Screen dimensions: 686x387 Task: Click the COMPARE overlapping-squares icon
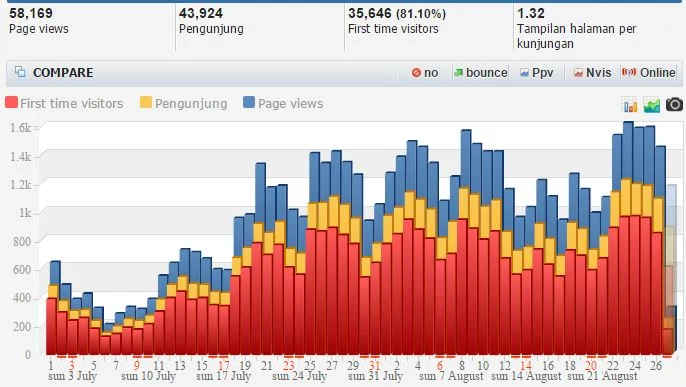20,71
